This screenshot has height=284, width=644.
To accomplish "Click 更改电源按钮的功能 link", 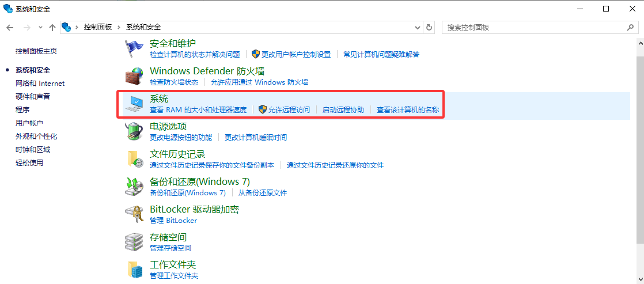I will (x=181, y=137).
